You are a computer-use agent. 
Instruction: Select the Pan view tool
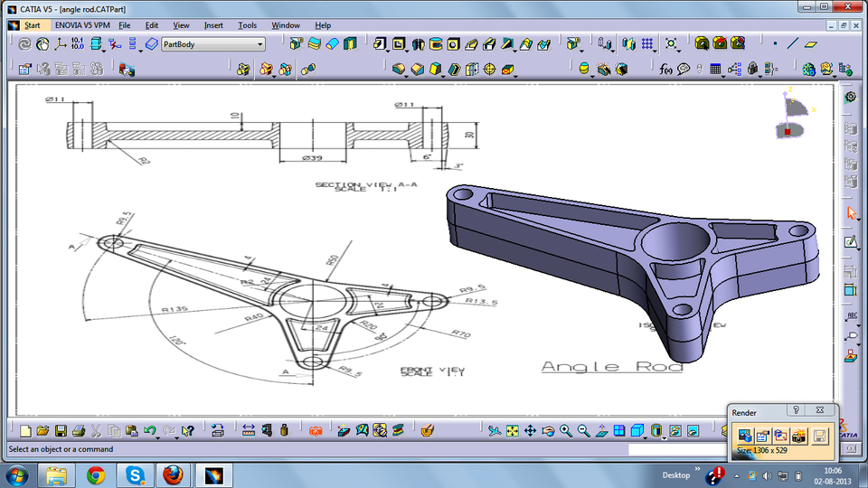[x=531, y=431]
